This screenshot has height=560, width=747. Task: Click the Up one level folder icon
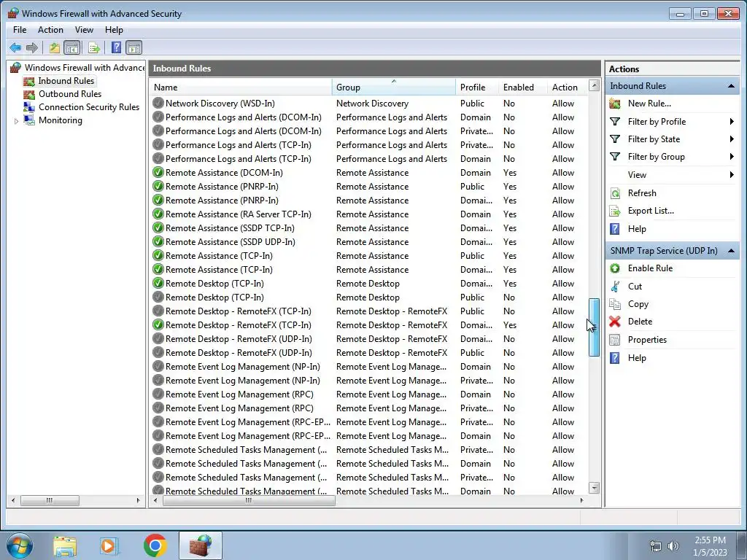coord(54,47)
